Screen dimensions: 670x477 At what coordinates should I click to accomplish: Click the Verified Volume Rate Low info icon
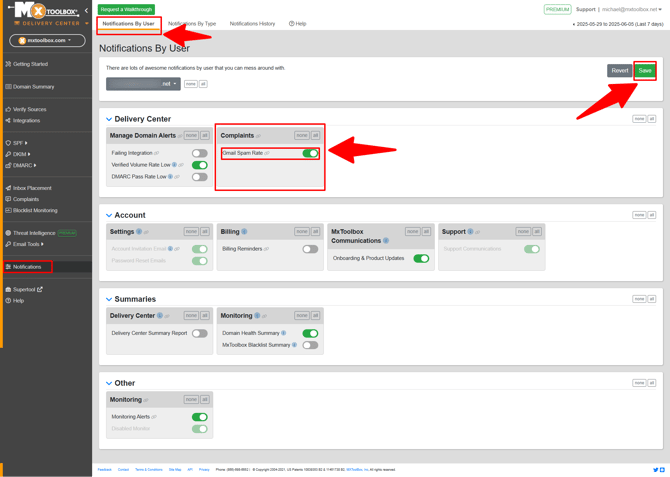[x=174, y=165]
